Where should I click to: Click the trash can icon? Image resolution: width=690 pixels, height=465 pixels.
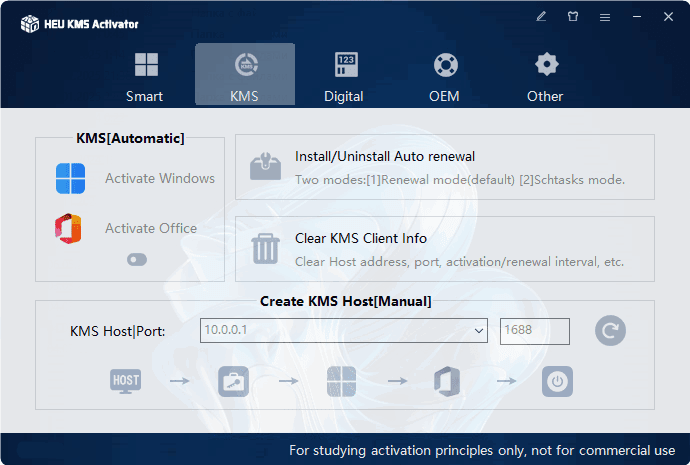(x=265, y=249)
